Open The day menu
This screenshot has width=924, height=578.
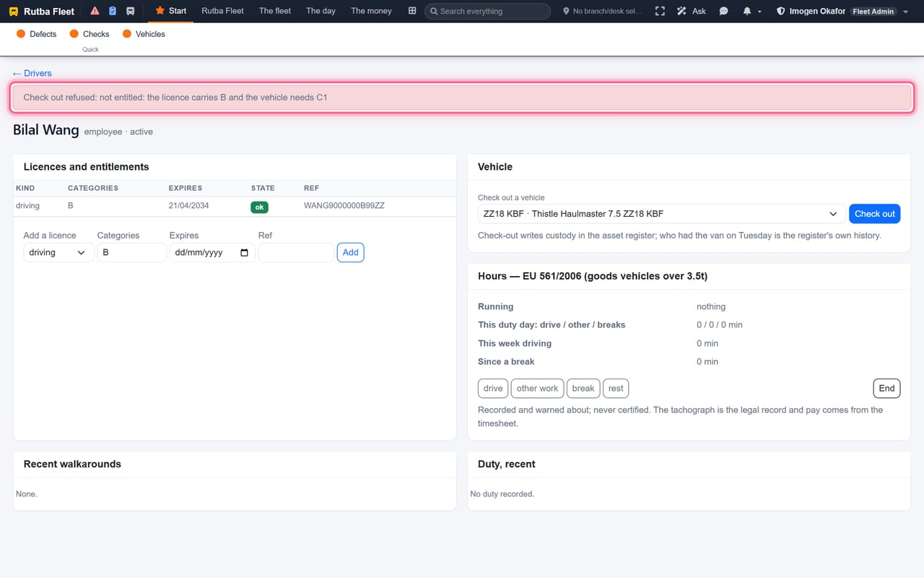point(321,11)
